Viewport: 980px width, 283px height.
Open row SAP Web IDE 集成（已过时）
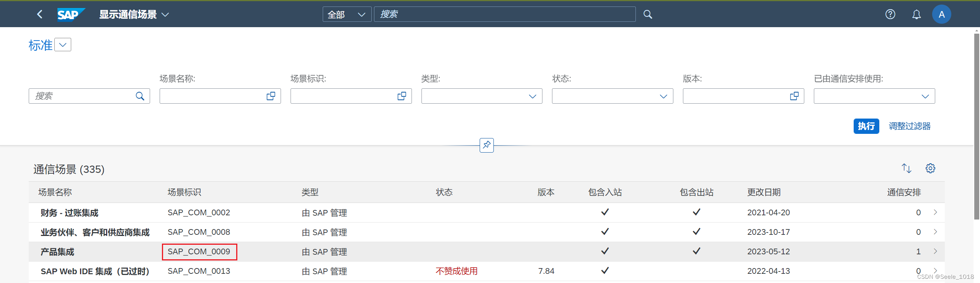(x=487, y=271)
